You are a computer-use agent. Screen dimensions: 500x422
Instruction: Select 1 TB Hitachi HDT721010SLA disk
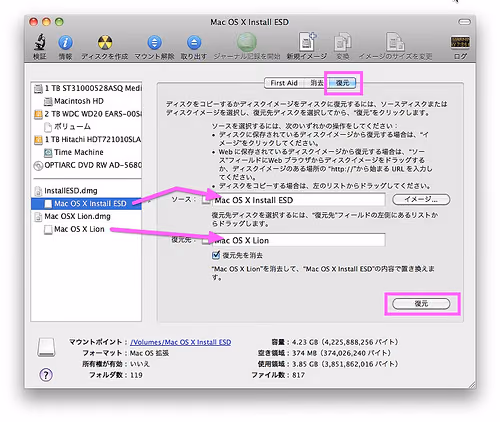pos(86,139)
